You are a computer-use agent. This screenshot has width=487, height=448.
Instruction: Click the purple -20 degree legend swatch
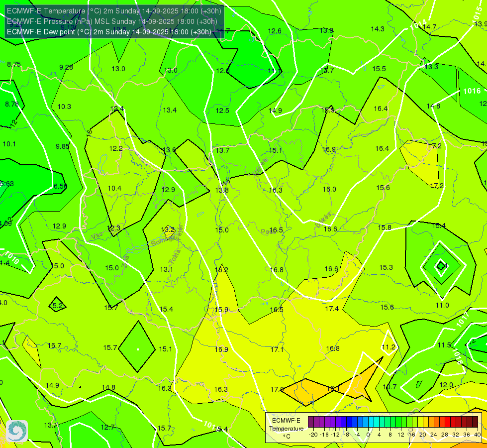pyautogui.click(x=311, y=422)
